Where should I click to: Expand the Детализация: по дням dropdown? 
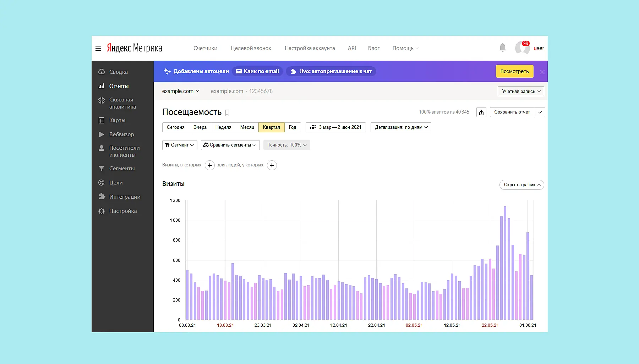point(401,127)
